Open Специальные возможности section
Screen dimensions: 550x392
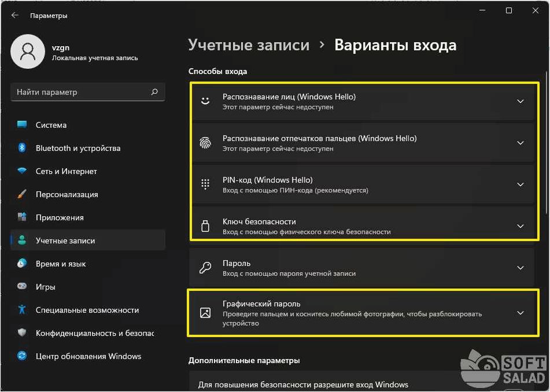coord(88,309)
